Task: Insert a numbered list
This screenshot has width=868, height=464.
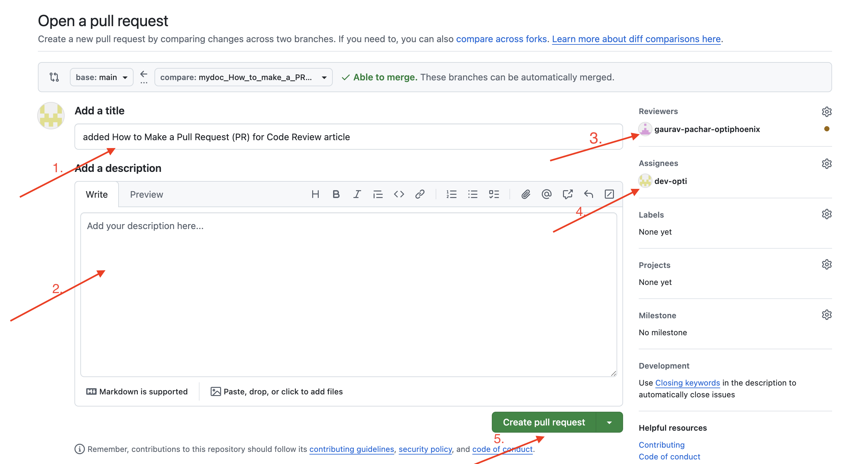Action: click(x=451, y=194)
